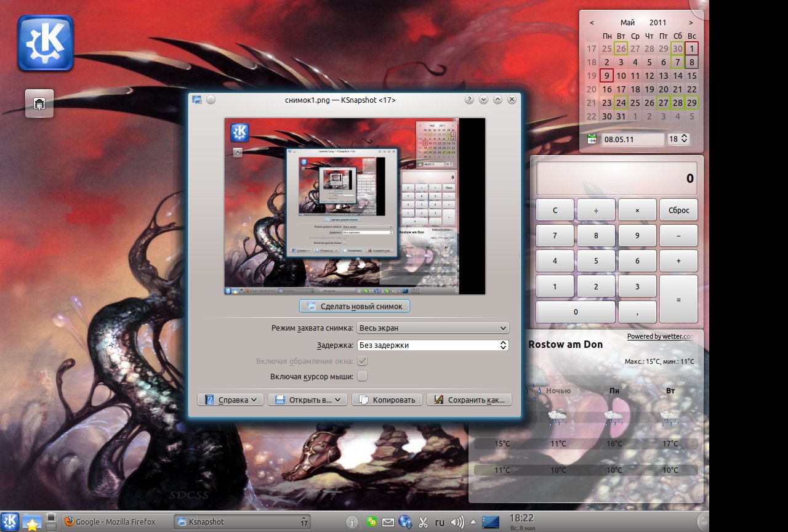
Task: Expand hidden tray icons arrow
Action: point(472,522)
